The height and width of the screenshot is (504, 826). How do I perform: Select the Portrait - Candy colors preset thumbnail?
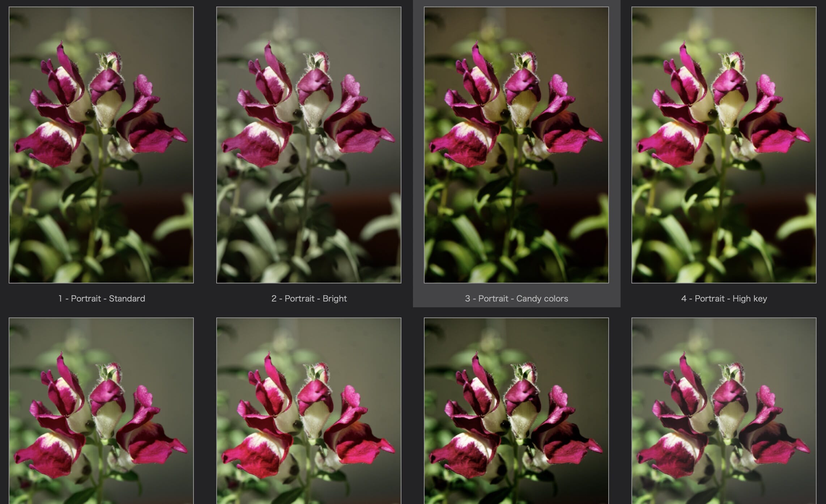click(516, 145)
